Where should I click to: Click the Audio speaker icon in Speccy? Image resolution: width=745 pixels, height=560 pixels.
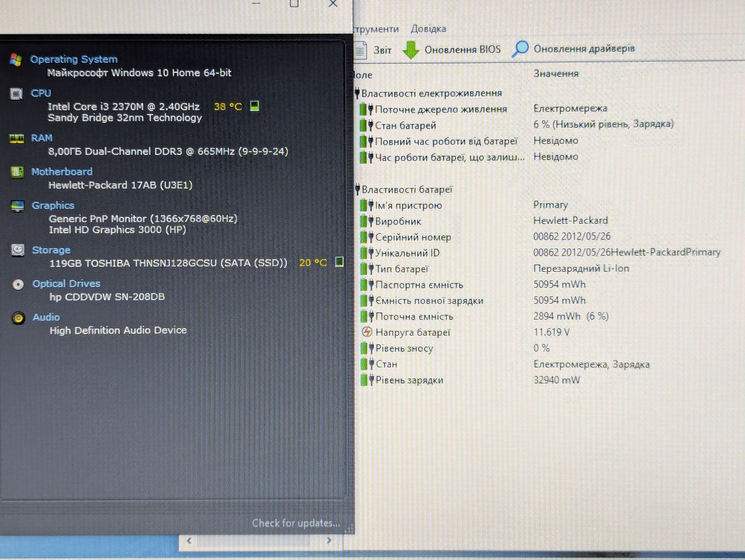19,318
